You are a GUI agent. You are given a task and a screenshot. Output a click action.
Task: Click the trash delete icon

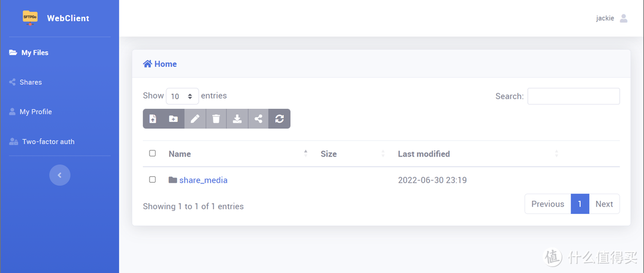coord(216,119)
